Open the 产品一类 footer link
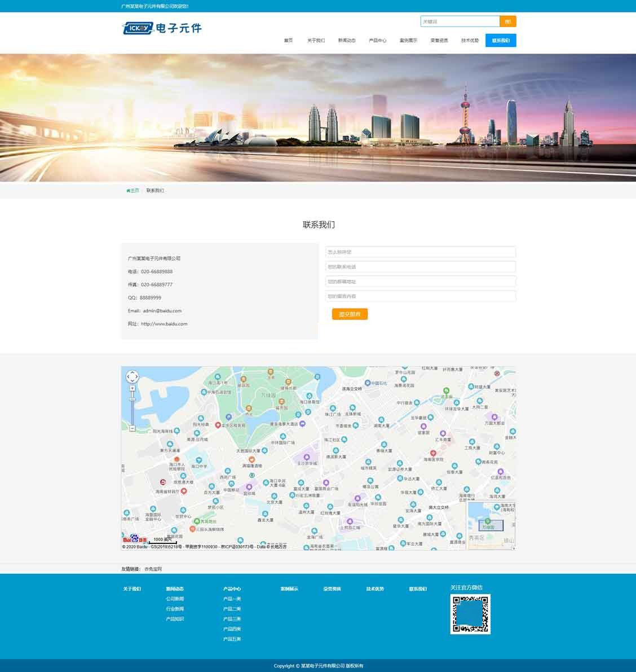The width and height of the screenshot is (636, 672). click(232, 599)
